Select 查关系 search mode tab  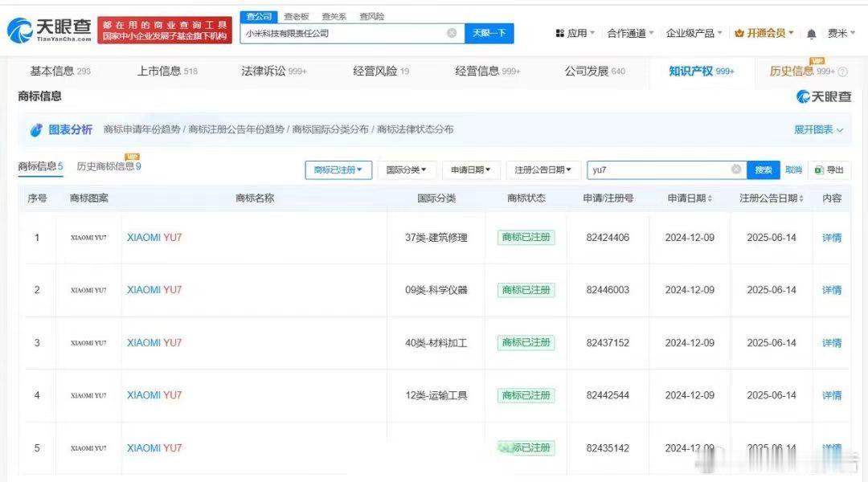pos(334,17)
